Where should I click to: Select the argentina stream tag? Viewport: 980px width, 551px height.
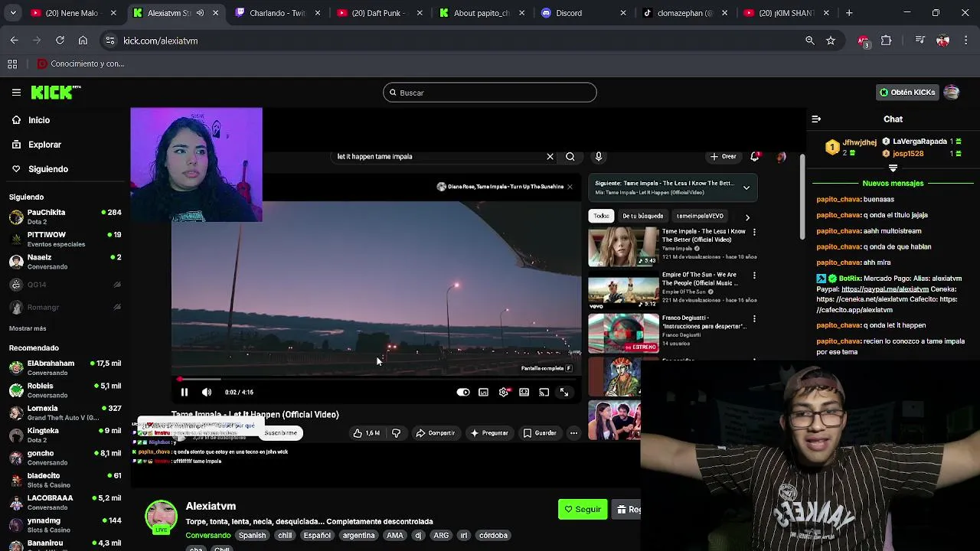click(x=358, y=535)
